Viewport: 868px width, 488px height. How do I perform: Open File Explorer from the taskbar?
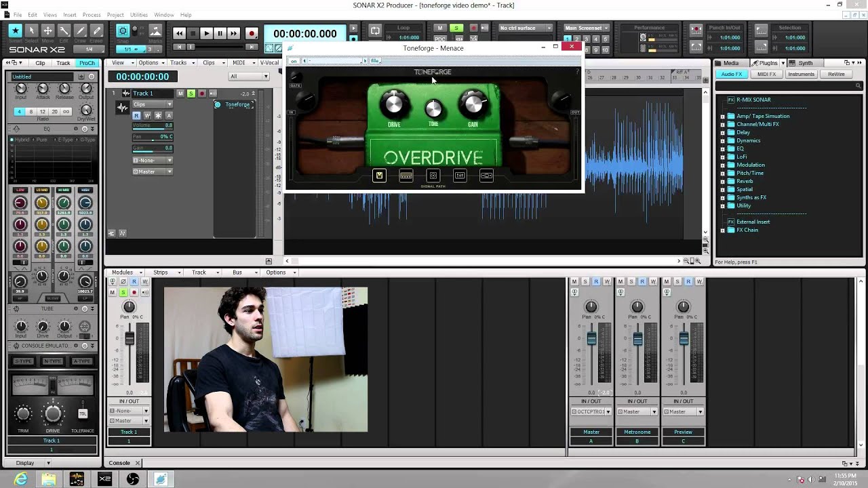pyautogui.click(x=49, y=479)
